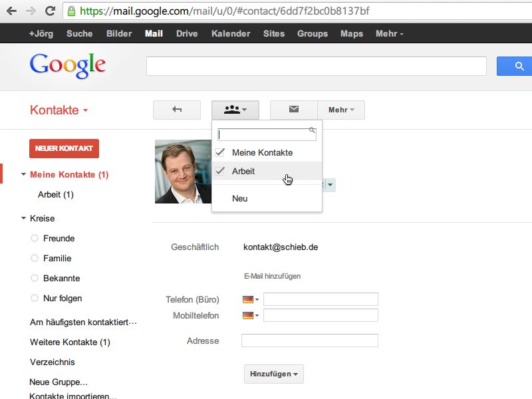Select the Freunde circle radio
Viewport: 532px width, 399px height.
35,238
